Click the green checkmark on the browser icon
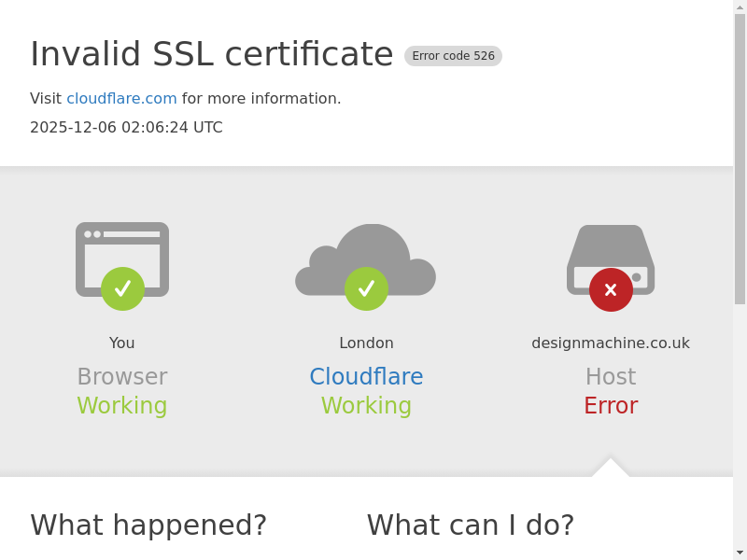747x560 pixels. pyautogui.click(x=122, y=288)
